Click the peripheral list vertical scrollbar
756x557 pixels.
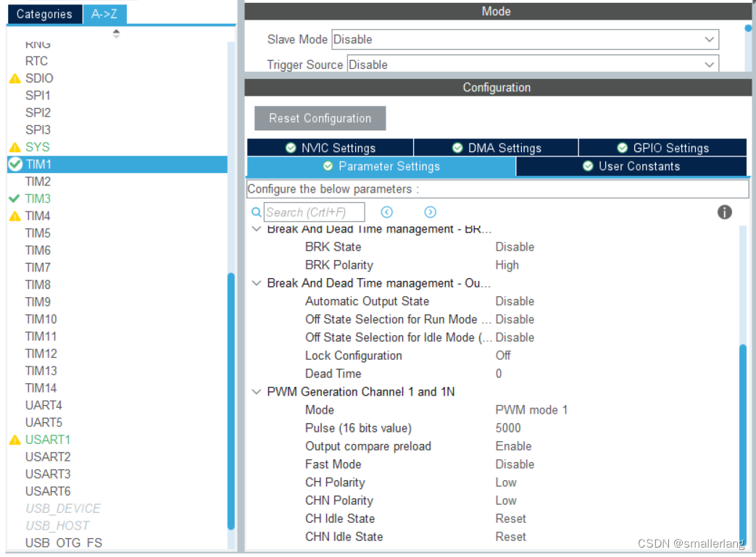click(231, 401)
